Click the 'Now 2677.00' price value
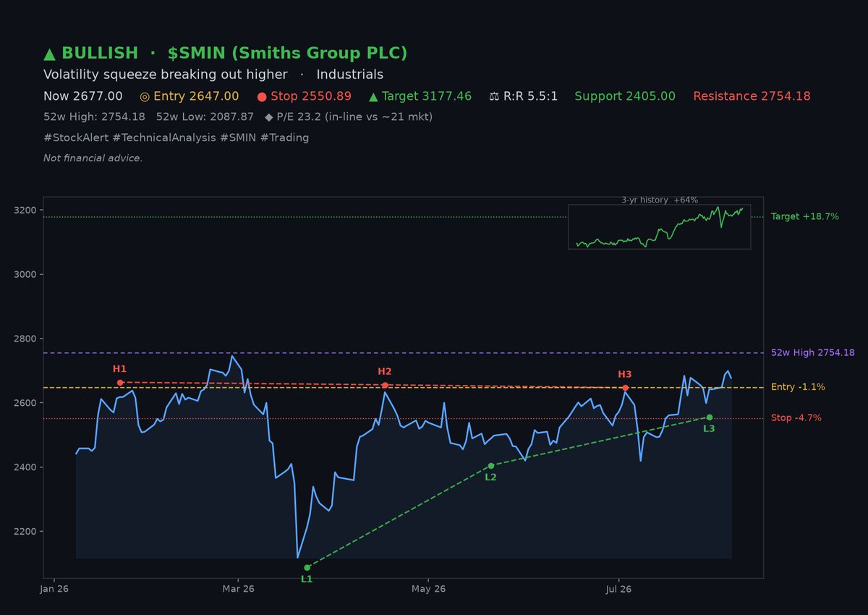The width and height of the screenshot is (868, 615). tap(82, 96)
